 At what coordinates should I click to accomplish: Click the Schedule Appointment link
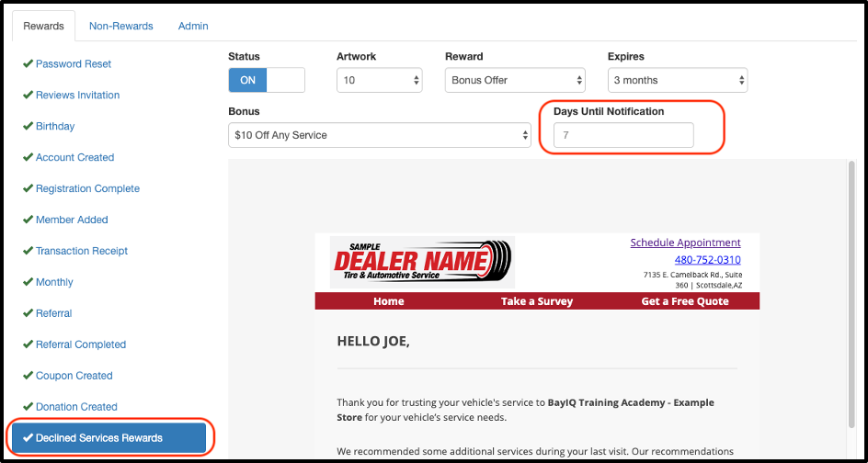[x=685, y=243]
